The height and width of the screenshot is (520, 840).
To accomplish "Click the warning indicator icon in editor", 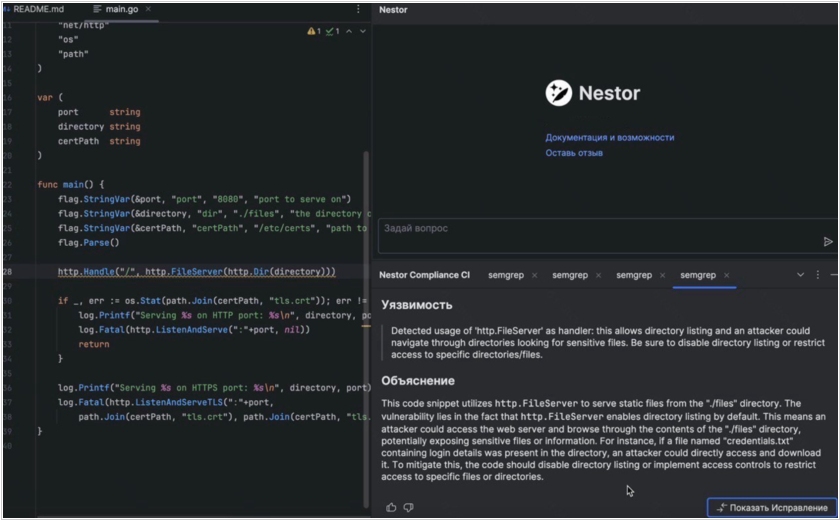I will pos(311,31).
